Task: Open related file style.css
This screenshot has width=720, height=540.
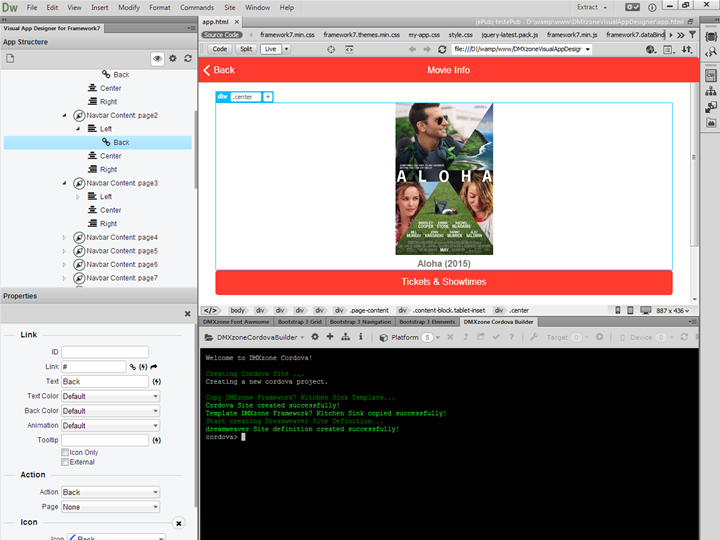Action: (x=461, y=35)
